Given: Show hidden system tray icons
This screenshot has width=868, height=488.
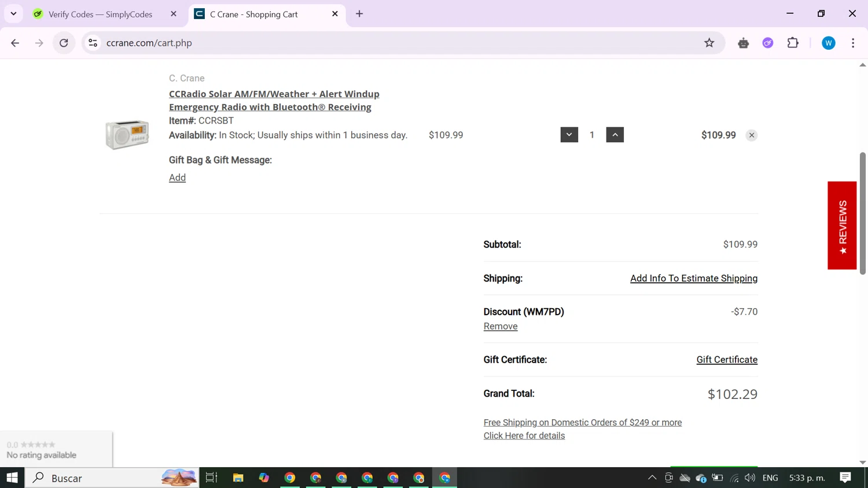Looking at the screenshot, I should (652, 478).
